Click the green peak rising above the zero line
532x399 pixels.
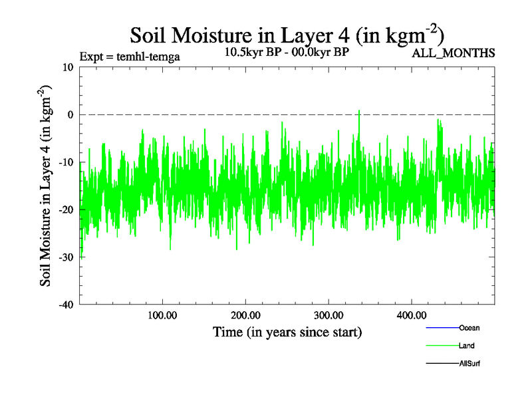click(359, 112)
